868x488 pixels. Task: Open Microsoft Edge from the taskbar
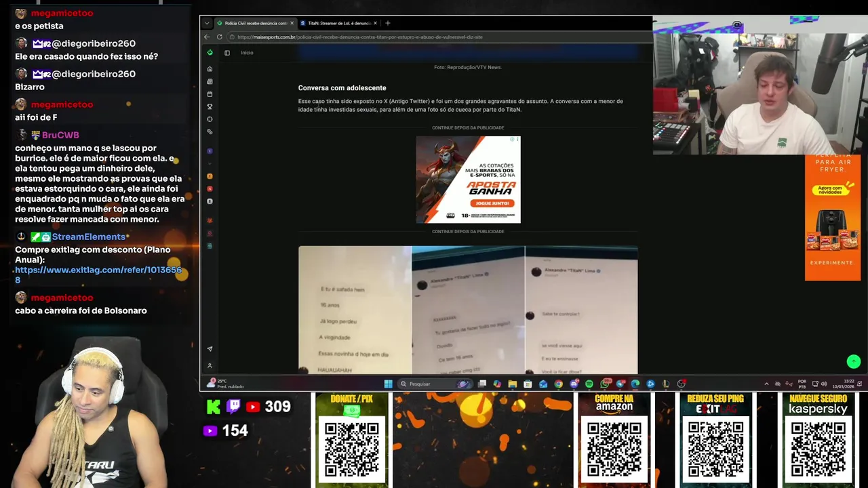[x=635, y=384]
